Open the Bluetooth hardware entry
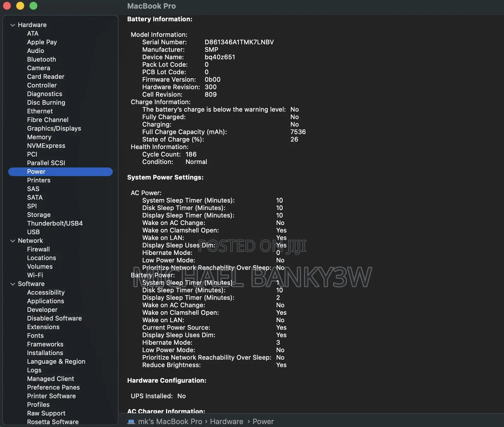This screenshot has height=427, width=504. tap(42, 59)
